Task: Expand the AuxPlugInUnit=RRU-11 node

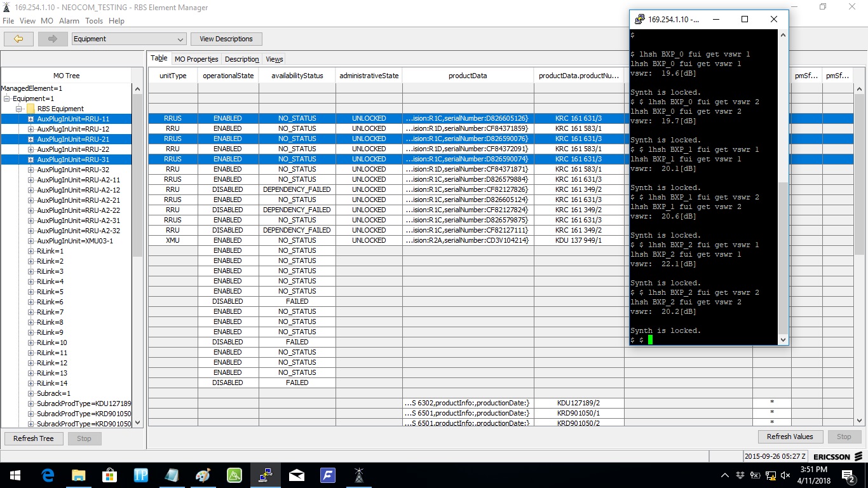Action: click(31, 119)
